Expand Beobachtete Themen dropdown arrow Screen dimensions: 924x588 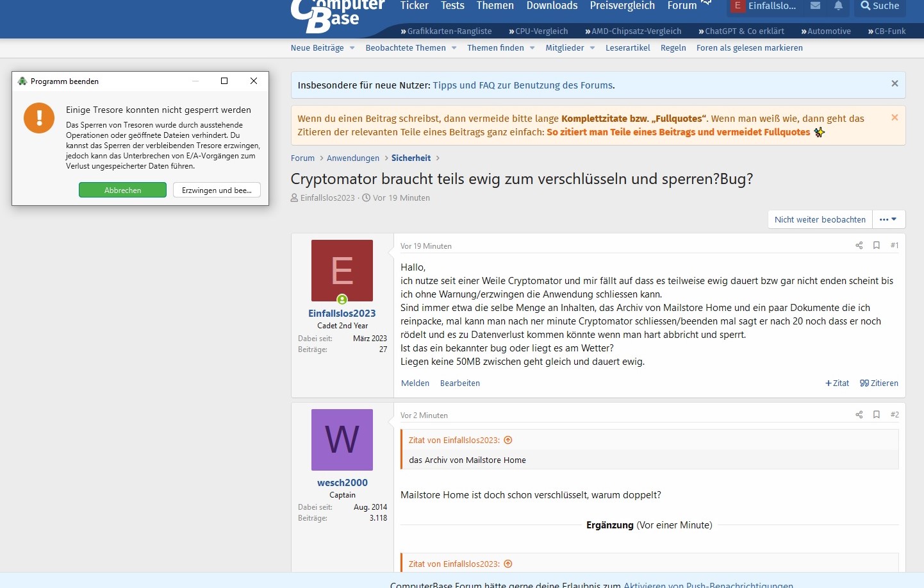(x=454, y=48)
